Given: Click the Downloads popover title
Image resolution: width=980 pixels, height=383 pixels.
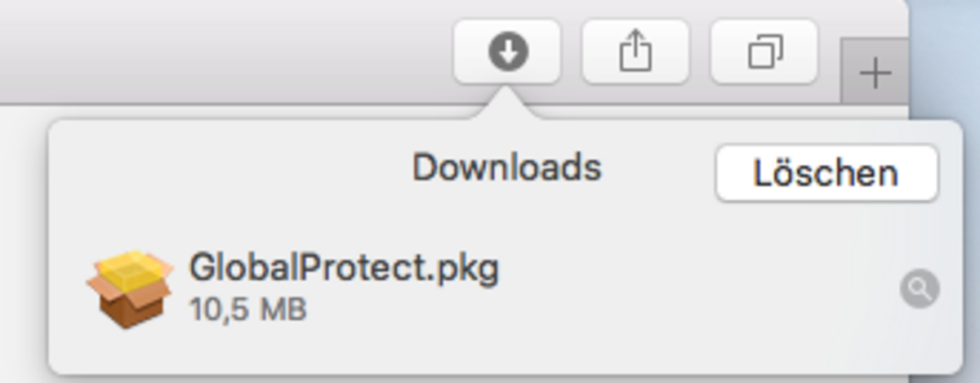Looking at the screenshot, I should (506, 167).
